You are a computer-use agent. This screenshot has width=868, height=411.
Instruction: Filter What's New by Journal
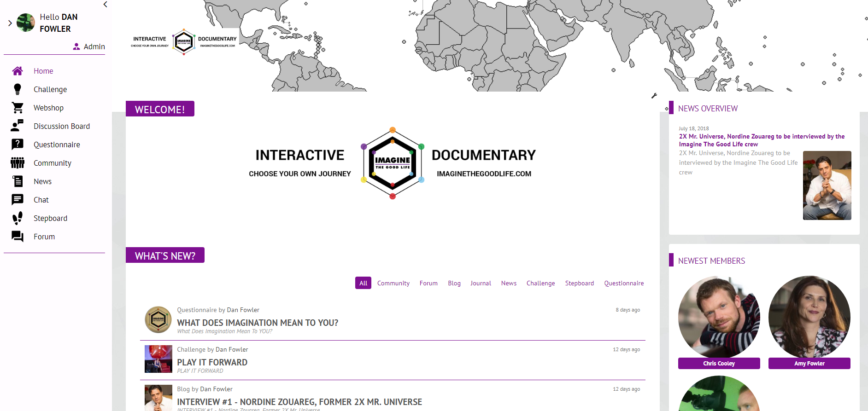[481, 283]
